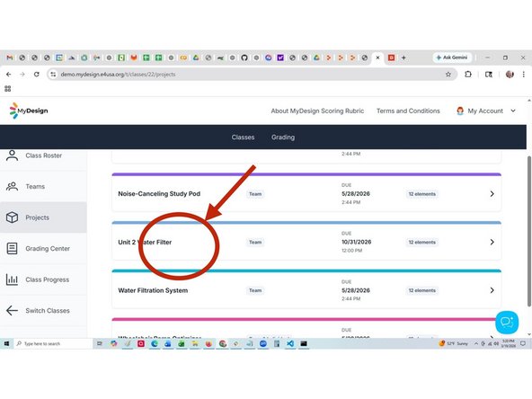
Task: Click the Teams people icon
Action: click(12, 186)
